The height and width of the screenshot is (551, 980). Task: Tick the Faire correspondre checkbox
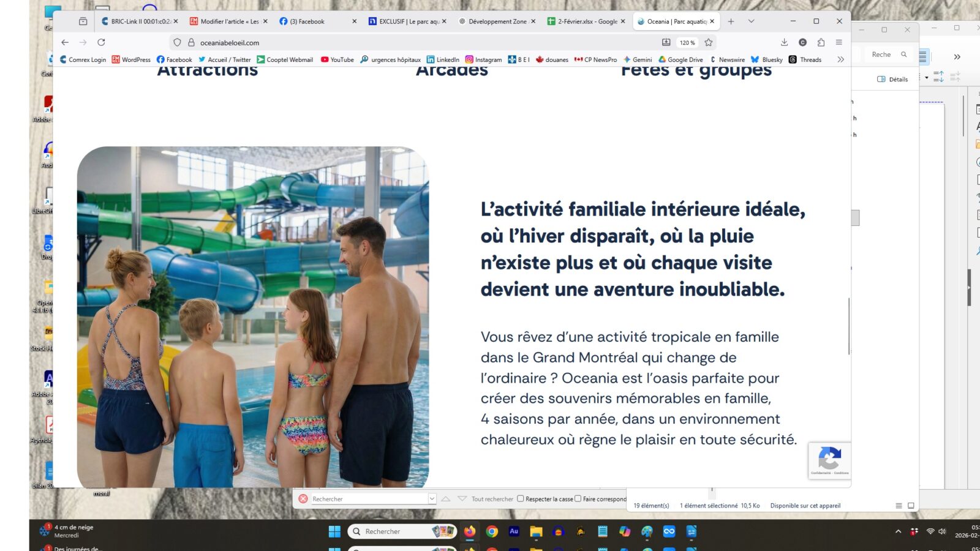click(x=578, y=498)
